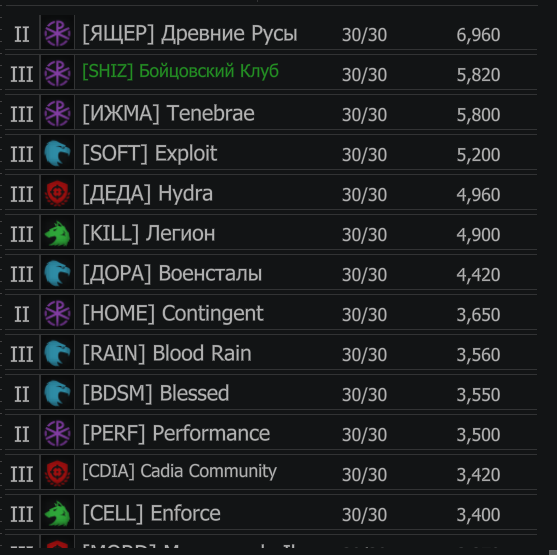Click the blue eagle icon for [BDSM] Blessed

[x=57, y=393]
